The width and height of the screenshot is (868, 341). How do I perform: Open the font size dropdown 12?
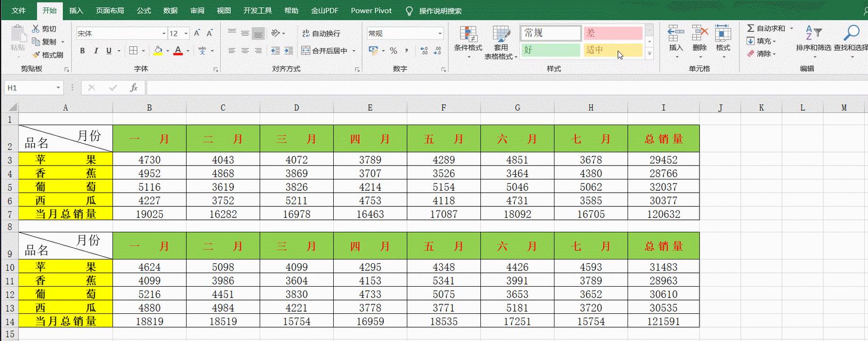pyautogui.click(x=186, y=34)
